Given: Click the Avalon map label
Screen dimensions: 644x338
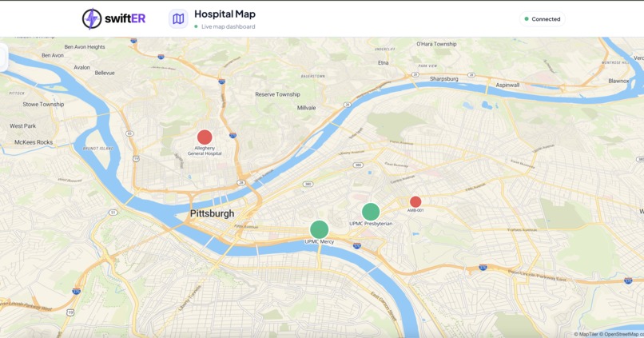Looking at the screenshot, I should tap(81, 67).
